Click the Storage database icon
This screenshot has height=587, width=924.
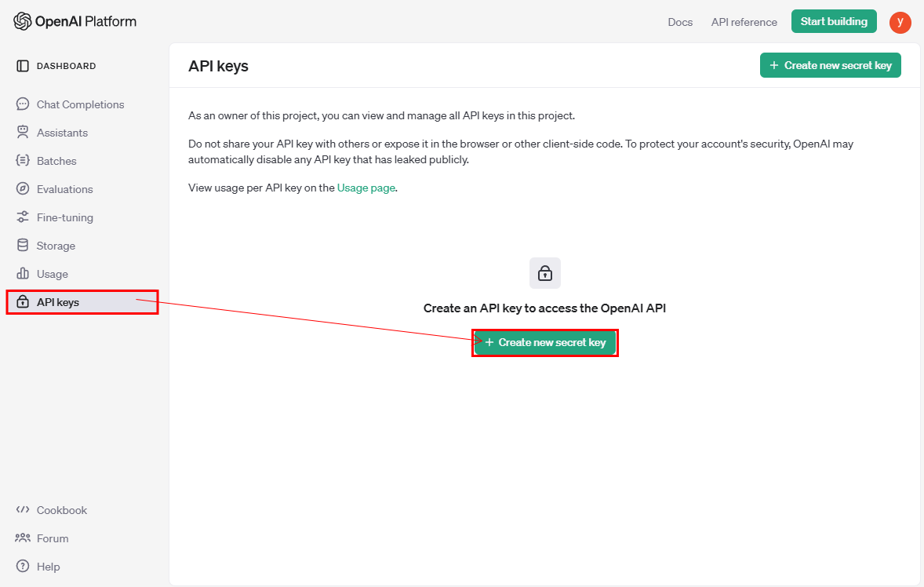click(23, 246)
